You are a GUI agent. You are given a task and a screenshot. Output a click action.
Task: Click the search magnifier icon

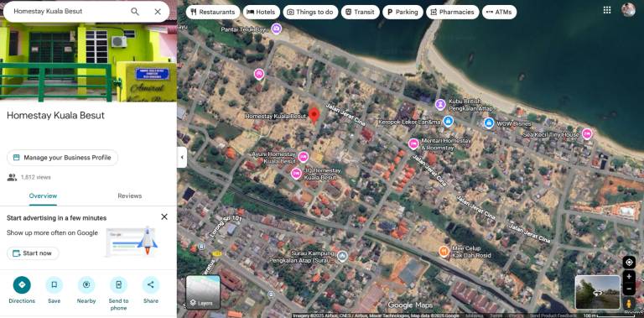click(135, 12)
